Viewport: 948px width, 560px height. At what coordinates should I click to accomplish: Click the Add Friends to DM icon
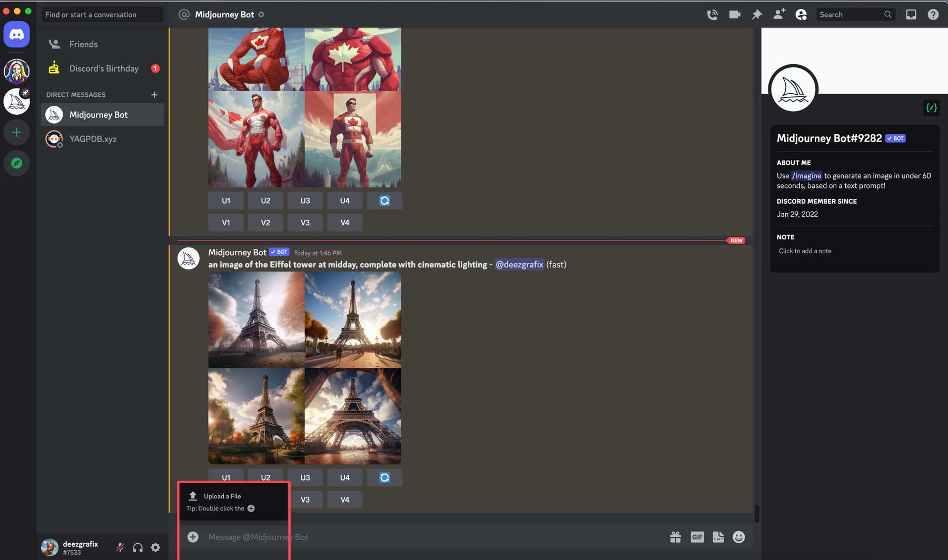click(779, 14)
